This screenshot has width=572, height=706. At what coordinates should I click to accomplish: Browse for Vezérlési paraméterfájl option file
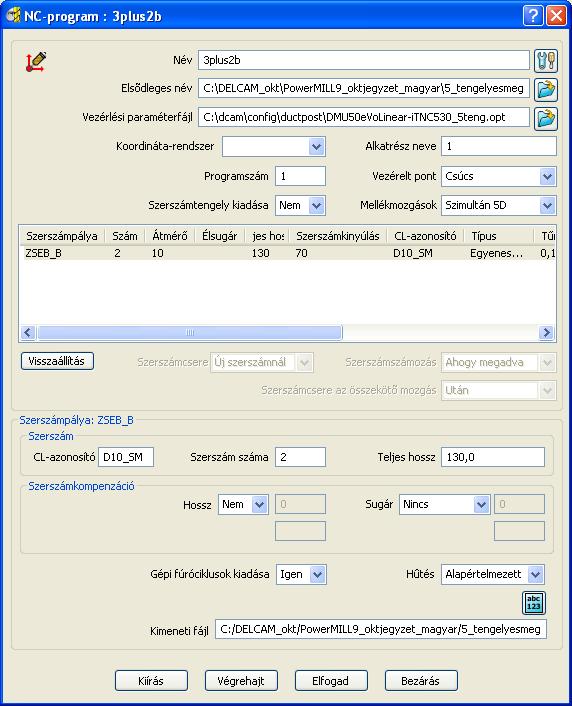coord(546,118)
